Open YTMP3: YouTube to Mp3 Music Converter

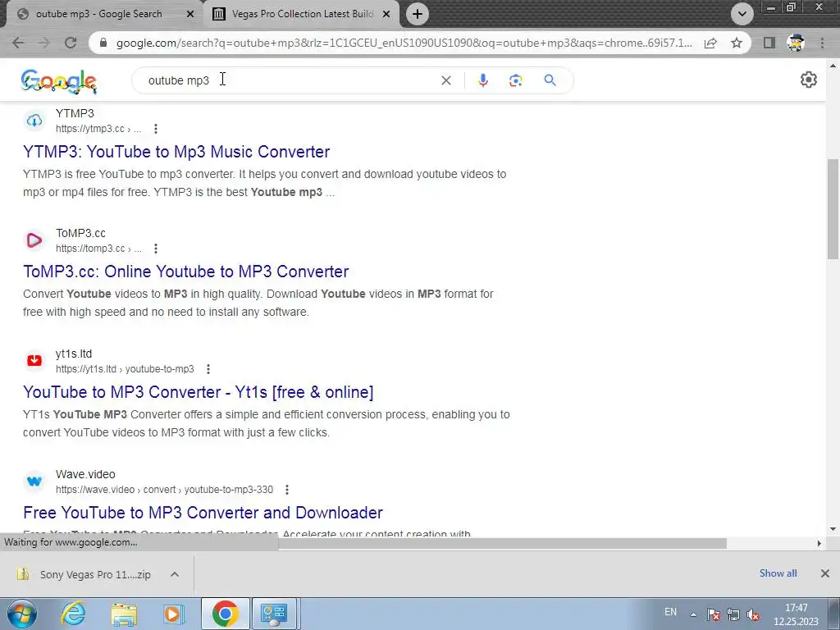[x=176, y=152]
